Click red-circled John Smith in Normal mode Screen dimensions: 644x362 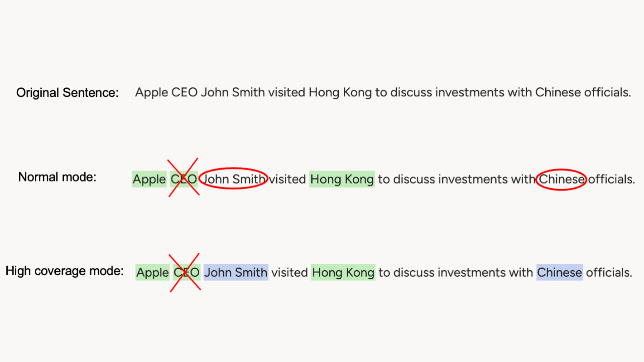point(234,179)
